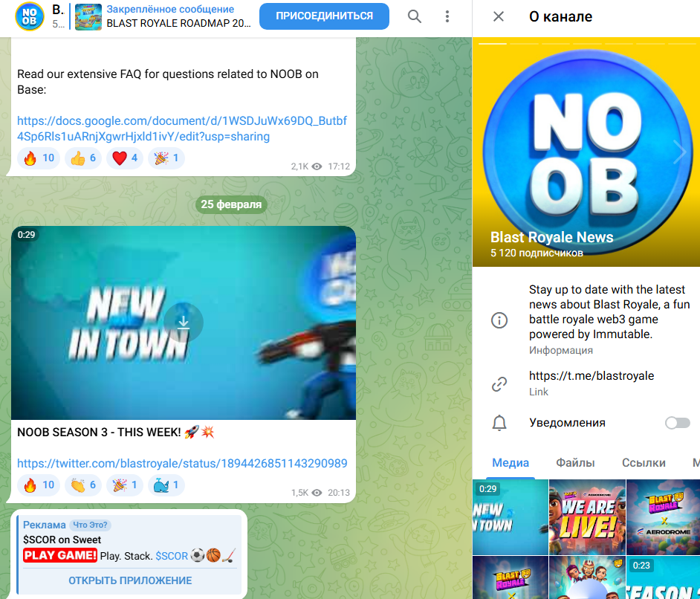Click the 1,5K views eye icon
700x599 pixels.
point(317,493)
